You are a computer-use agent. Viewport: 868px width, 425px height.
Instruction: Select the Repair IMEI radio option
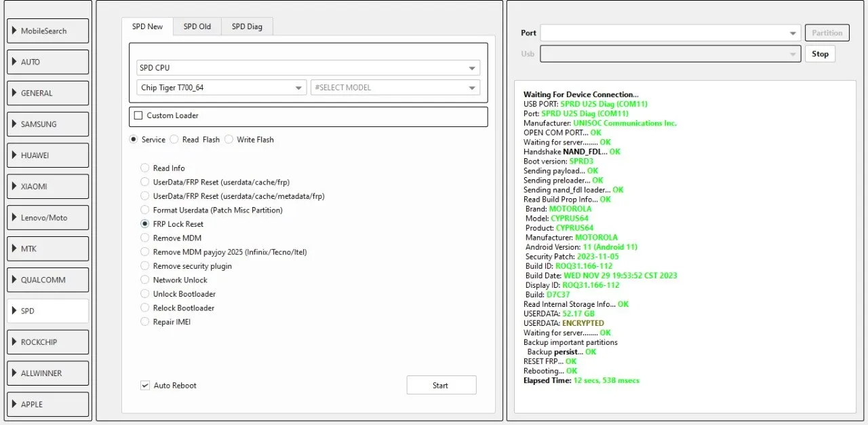144,322
